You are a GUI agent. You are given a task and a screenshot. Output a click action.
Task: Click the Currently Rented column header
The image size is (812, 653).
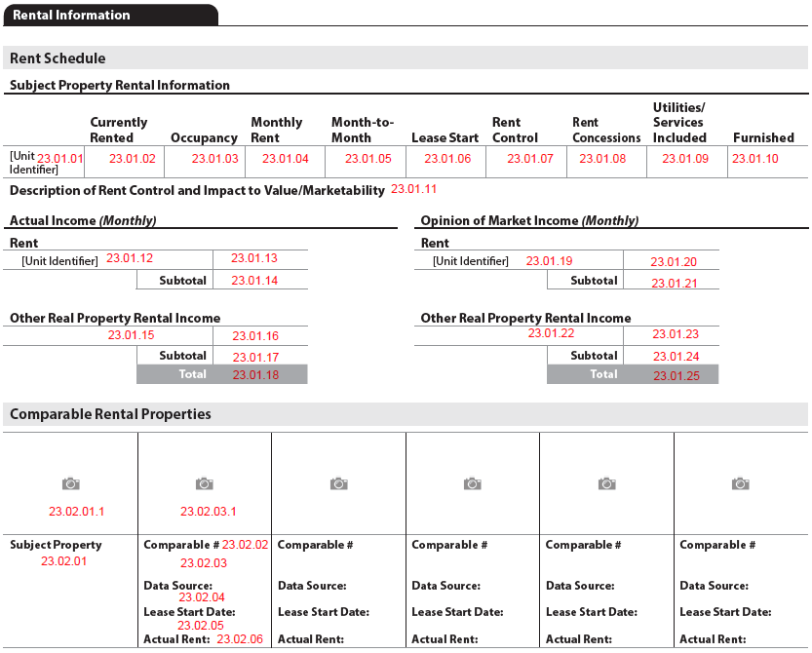coord(119,130)
